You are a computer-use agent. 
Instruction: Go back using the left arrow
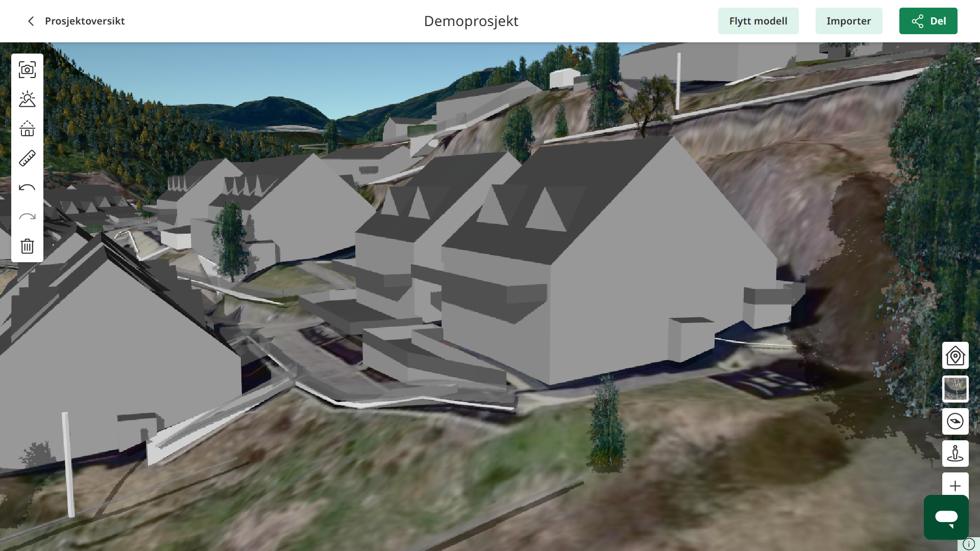point(31,21)
